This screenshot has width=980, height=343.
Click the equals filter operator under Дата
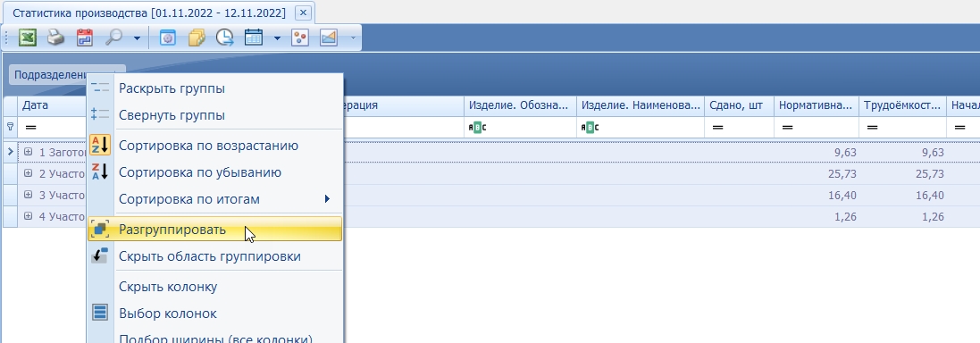coord(30,128)
